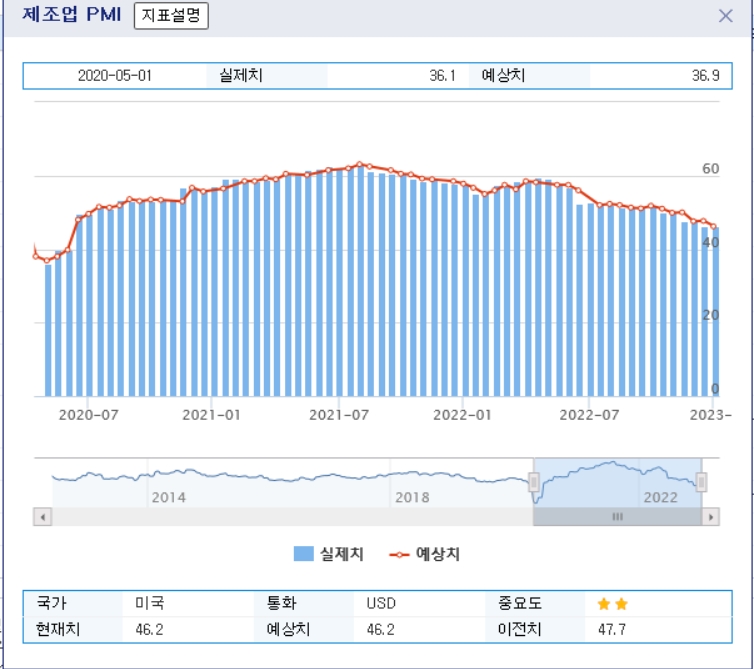The height and width of the screenshot is (669, 754).
Task: Click the right scroll arrow of range navigator
Action: (711, 517)
